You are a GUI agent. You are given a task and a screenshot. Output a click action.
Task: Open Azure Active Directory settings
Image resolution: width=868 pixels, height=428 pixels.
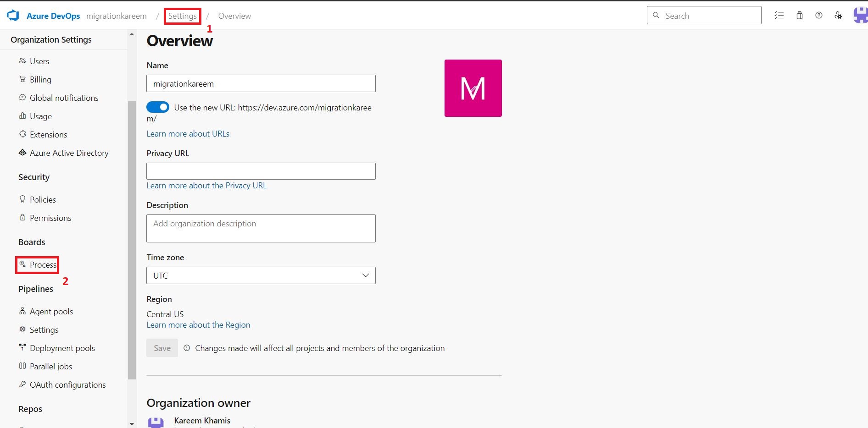(69, 153)
